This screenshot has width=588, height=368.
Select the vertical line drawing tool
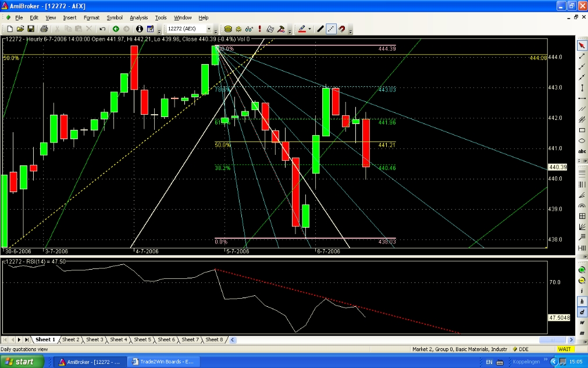pos(582,87)
